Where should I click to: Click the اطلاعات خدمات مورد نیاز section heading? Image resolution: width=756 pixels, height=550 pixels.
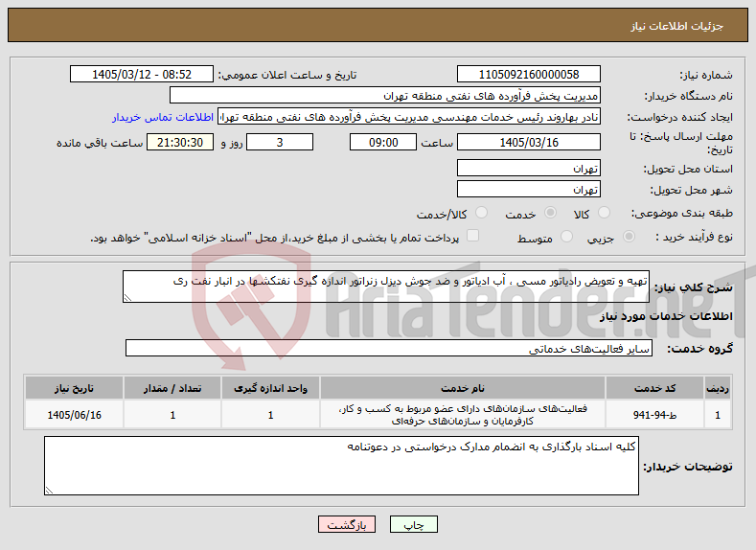coord(666,316)
